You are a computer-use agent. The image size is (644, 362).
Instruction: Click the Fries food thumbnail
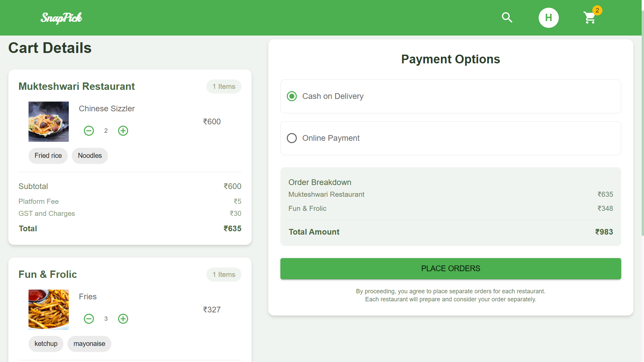[49, 310]
